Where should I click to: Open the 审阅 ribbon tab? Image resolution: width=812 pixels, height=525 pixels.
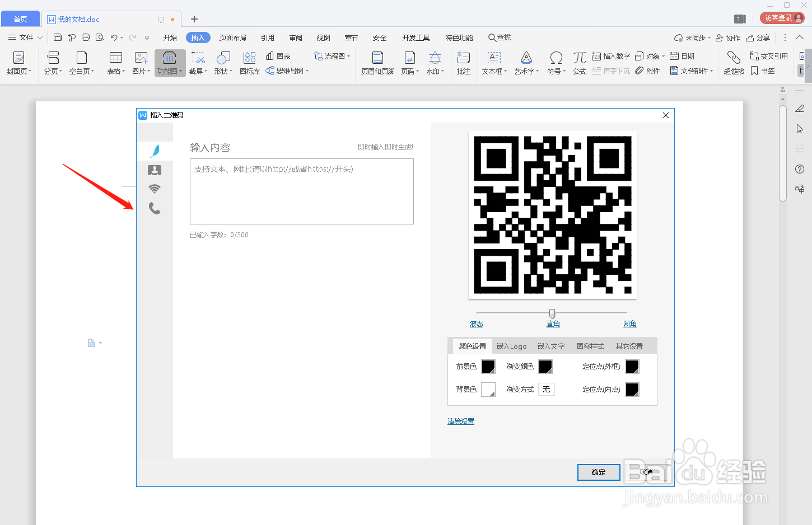pyautogui.click(x=296, y=37)
